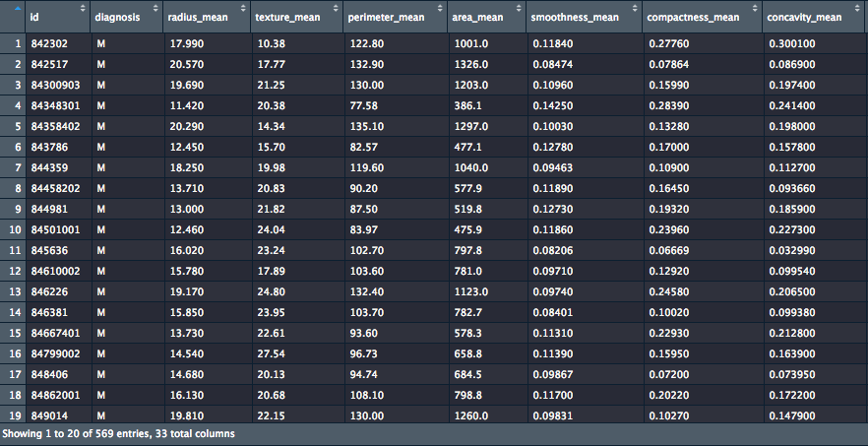This screenshot has height=446, width=868.
Task: Click smoothness_mean value 0.14250
Action: (x=553, y=105)
